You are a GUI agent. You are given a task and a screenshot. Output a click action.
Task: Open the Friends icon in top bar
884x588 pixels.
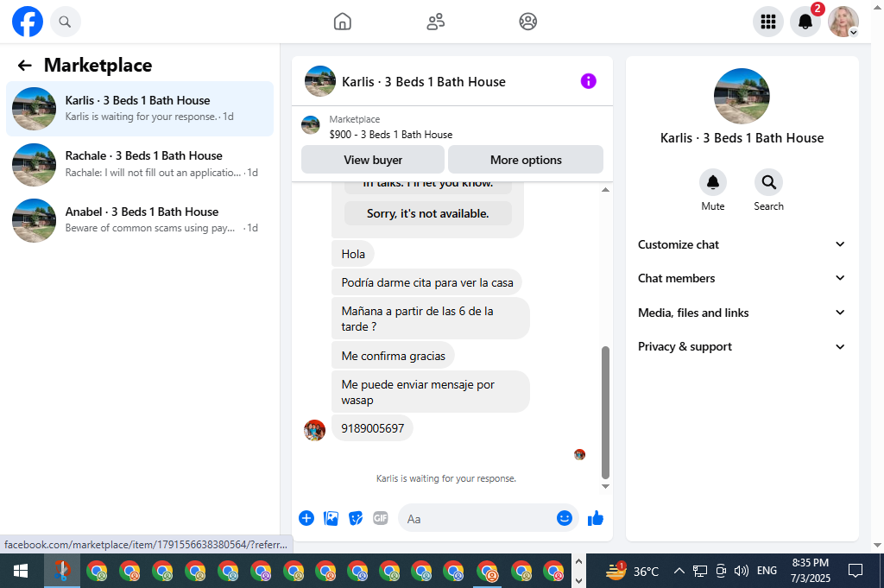[x=435, y=22]
